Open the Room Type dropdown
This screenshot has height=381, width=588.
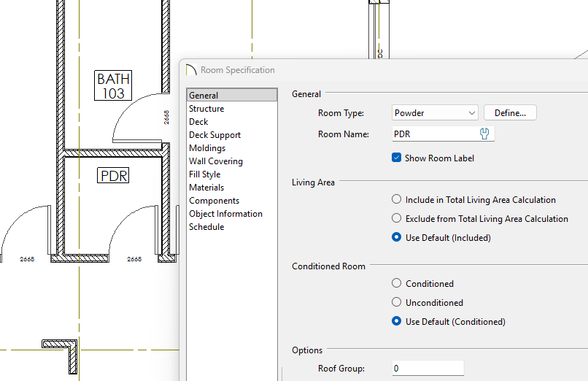coord(435,113)
